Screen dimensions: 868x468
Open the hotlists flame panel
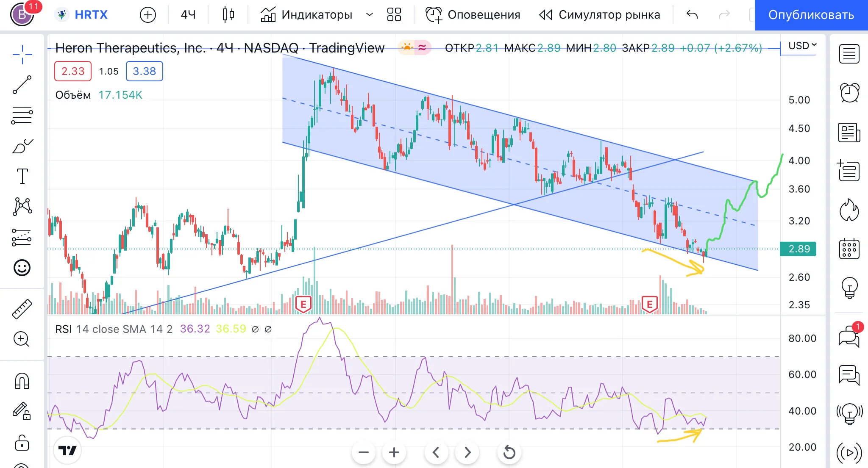tap(849, 210)
